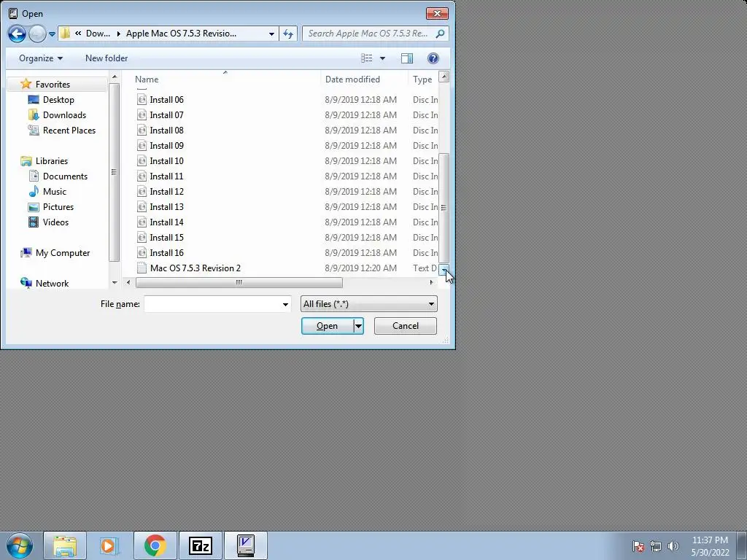The image size is (747, 560).
Task: Select the Install 09 file name
Action: coord(167,145)
